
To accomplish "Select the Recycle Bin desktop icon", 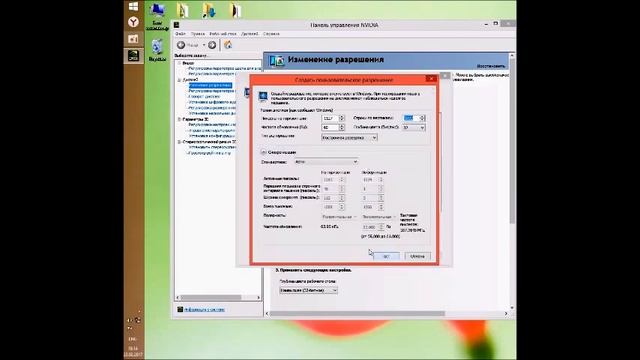I will [x=157, y=50].
